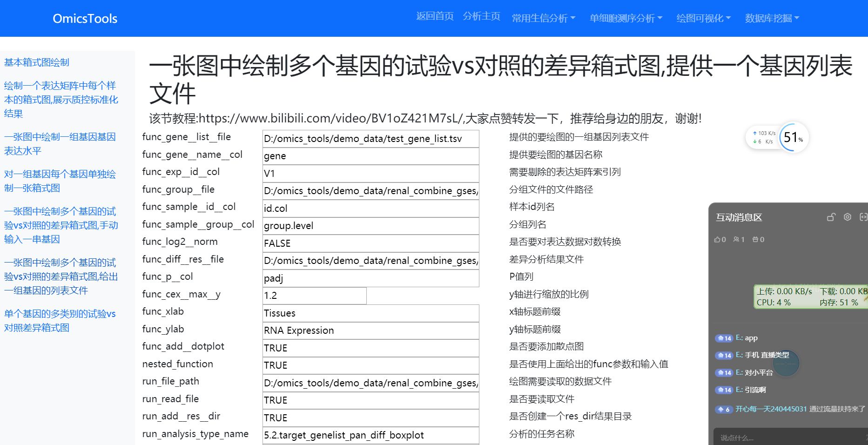Click the func_xlab field containing Tissues

coord(371,313)
